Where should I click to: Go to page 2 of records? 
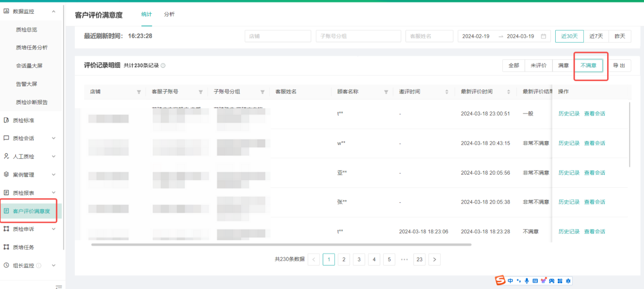point(344,259)
